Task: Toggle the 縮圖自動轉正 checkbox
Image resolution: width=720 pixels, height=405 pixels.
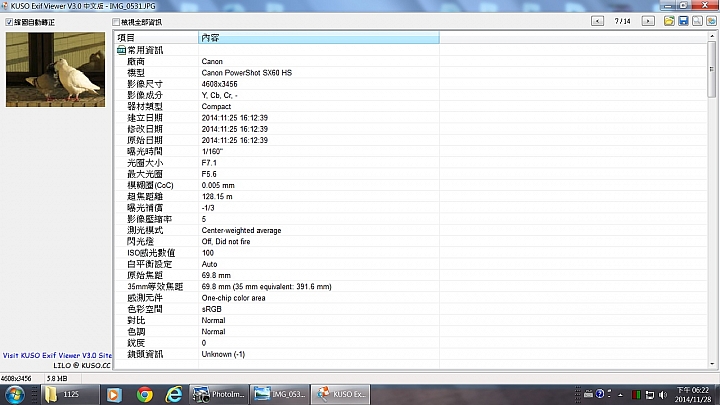Action: (x=9, y=22)
